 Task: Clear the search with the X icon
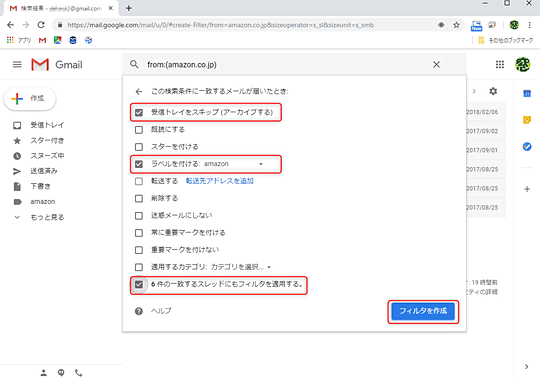tap(436, 64)
